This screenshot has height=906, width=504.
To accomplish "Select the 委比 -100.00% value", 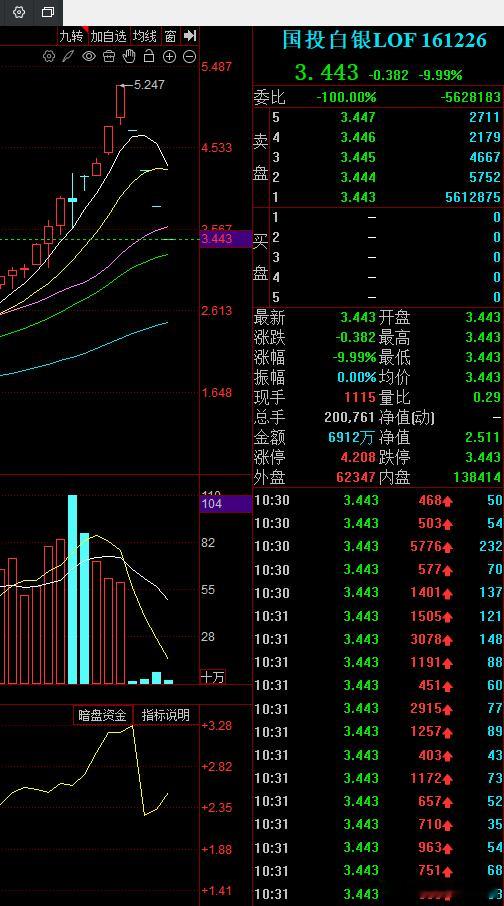I will click(346, 97).
